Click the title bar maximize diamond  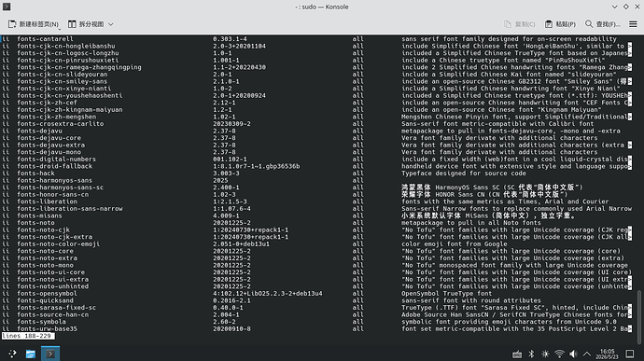tap(626, 7)
